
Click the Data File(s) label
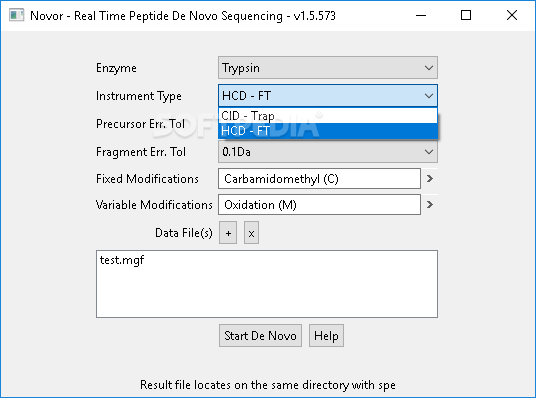coord(184,233)
